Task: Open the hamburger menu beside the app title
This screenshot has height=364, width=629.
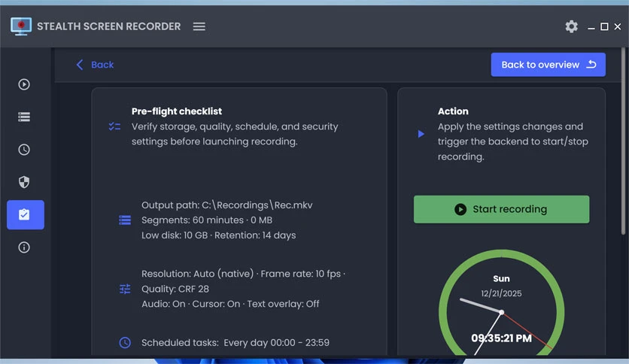Action: (x=199, y=26)
